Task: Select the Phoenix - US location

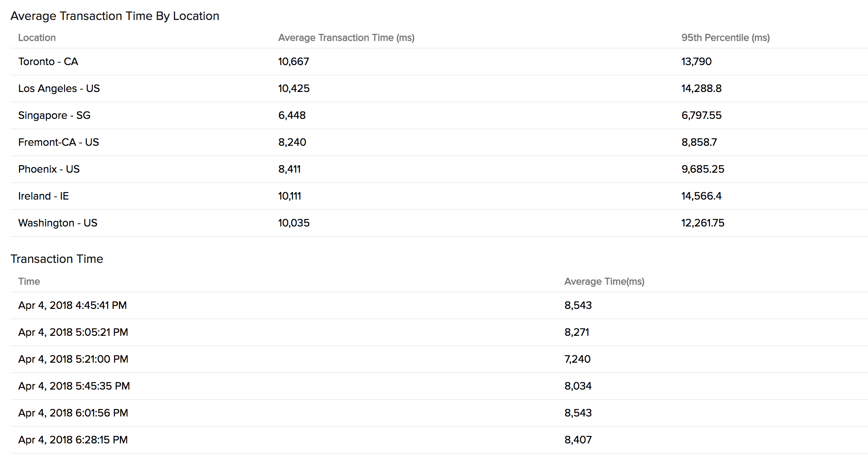Action: tap(49, 169)
